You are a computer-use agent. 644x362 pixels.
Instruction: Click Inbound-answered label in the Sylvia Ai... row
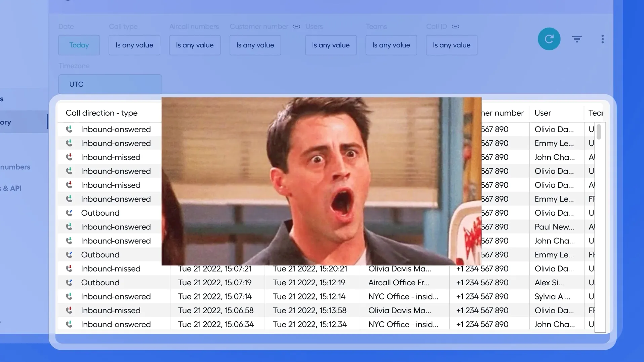pyautogui.click(x=116, y=296)
